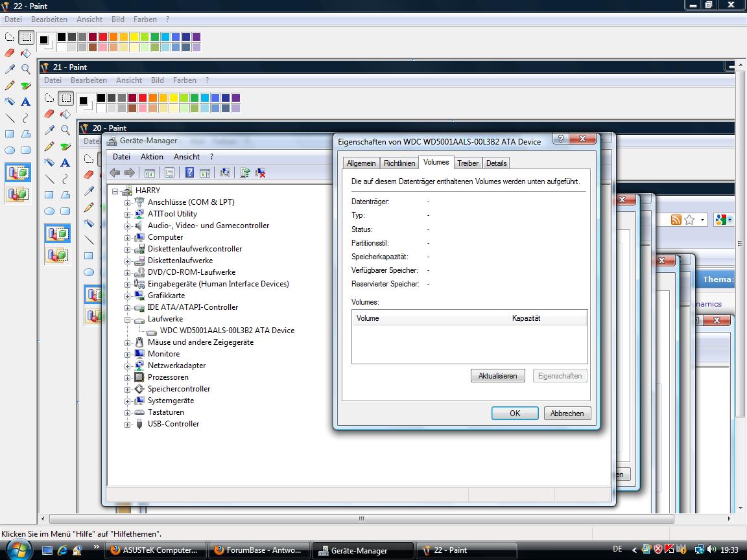Choose the Ellipse tool in 22 - Paint
This screenshot has height=560, width=747.
pos(10,150)
